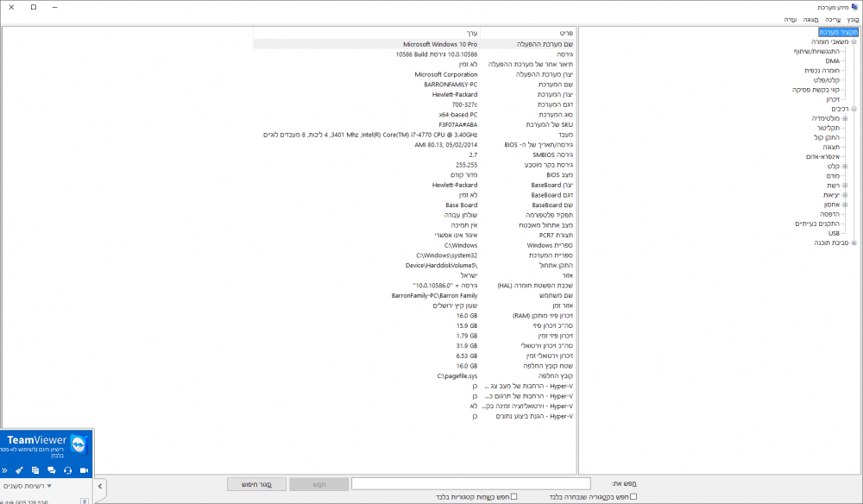Expand the מולטימדיה tree node

[845, 118]
